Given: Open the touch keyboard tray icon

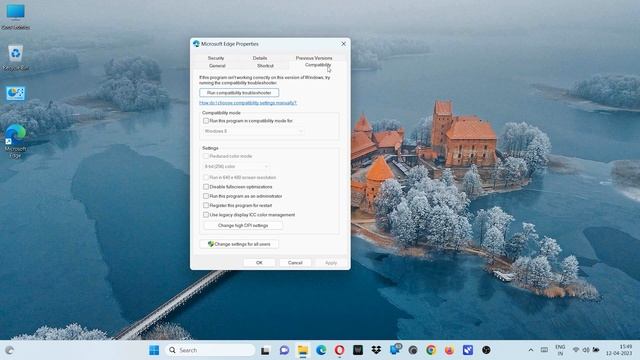Looking at the screenshot, I should pos(544,350).
